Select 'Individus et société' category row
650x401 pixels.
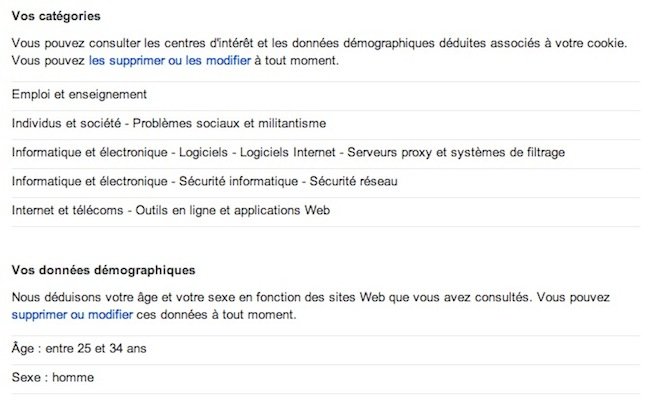click(325, 125)
